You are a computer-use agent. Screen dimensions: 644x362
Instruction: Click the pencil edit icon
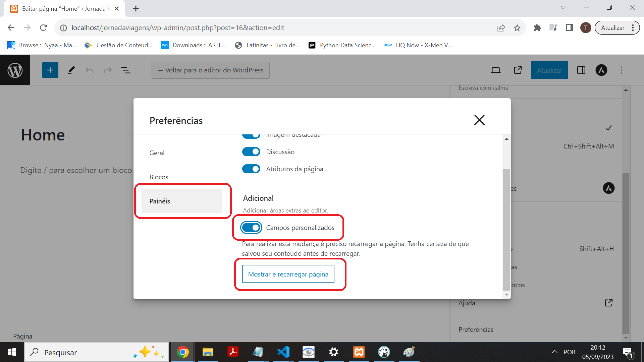[70, 70]
